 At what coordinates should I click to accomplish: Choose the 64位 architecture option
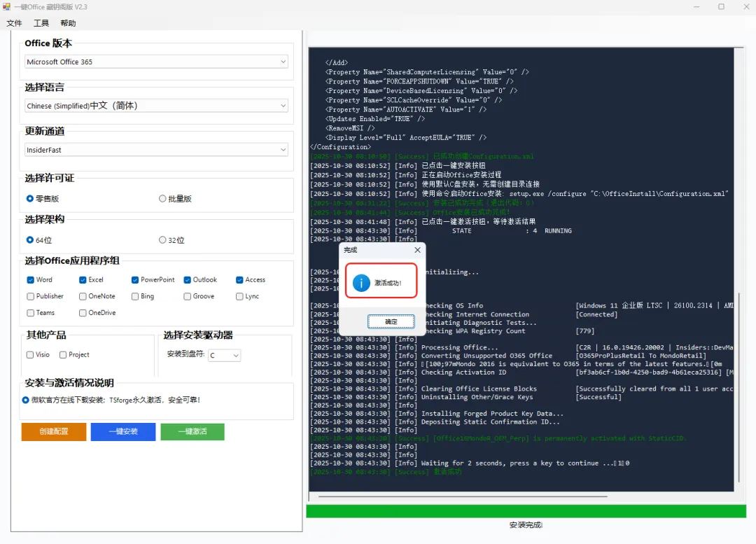pos(30,240)
